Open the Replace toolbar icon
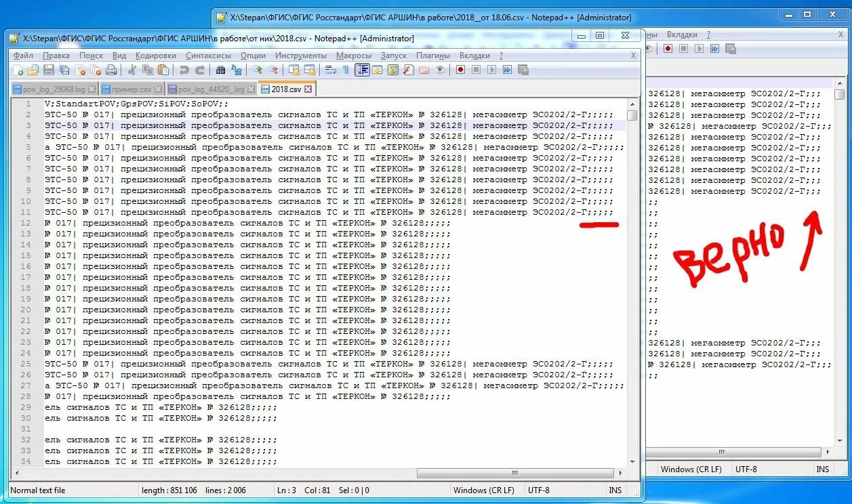 236,70
